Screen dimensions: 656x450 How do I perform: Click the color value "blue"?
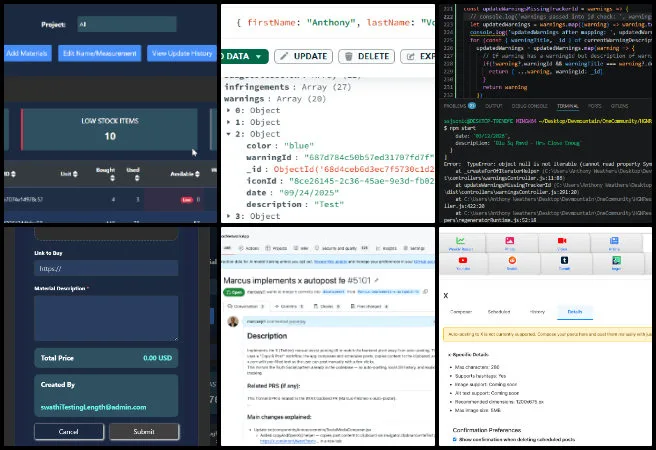(299, 146)
